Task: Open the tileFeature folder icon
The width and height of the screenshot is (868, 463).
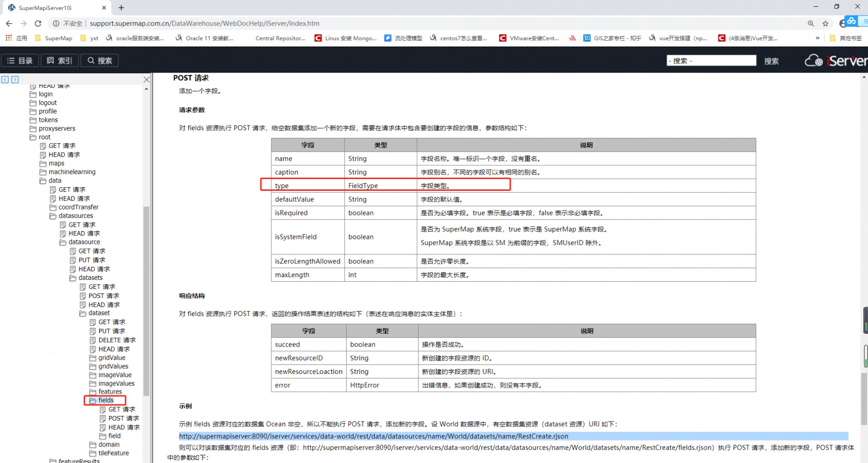Action: [93, 453]
